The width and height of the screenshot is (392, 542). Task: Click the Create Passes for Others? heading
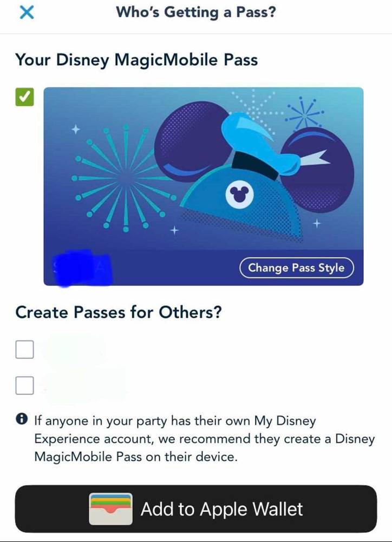click(x=119, y=312)
